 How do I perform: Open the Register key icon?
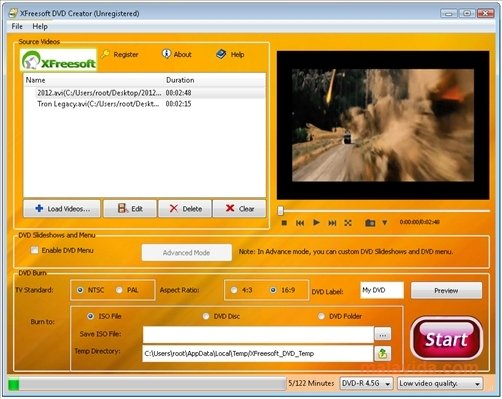(x=105, y=54)
